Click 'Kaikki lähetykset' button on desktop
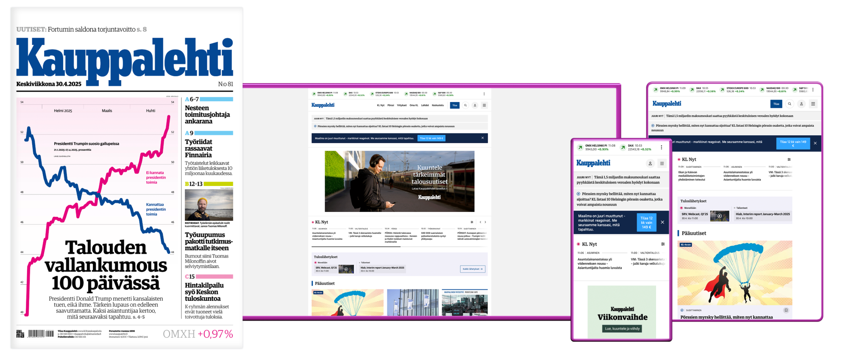 pyautogui.click(x=473, y=269)
